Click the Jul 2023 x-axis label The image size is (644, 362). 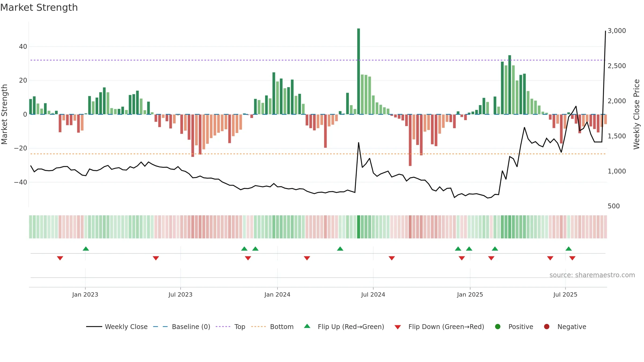point(181,295)
